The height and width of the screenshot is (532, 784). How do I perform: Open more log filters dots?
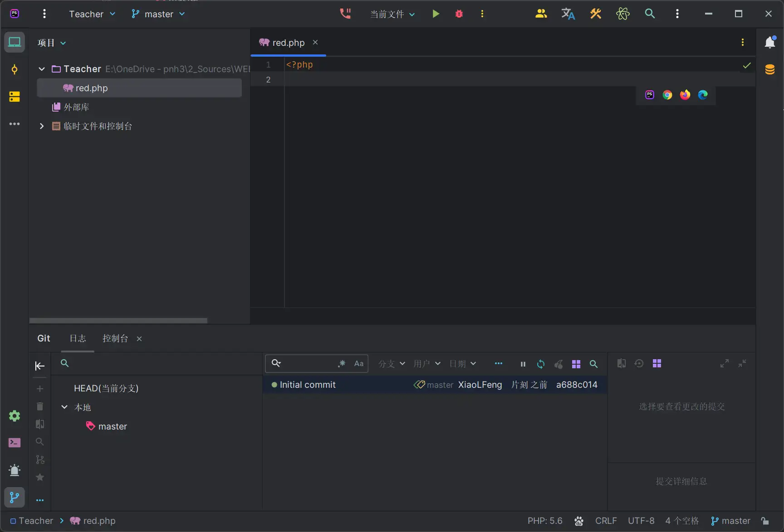pyautogui.click(x=499, y=363)
